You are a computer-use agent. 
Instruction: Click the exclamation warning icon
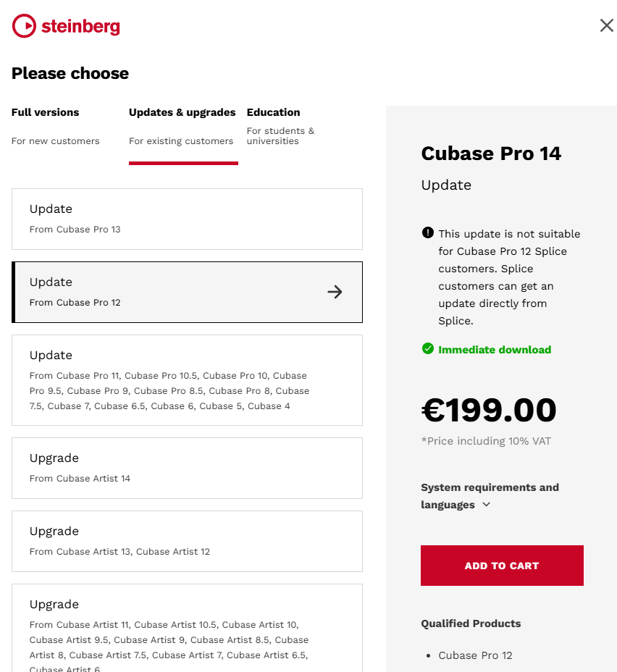427,233
